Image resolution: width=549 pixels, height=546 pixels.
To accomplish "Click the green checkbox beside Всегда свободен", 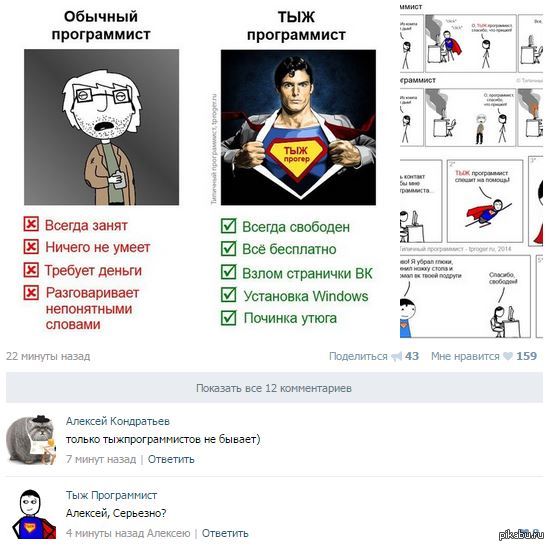I will click(229, 225).
